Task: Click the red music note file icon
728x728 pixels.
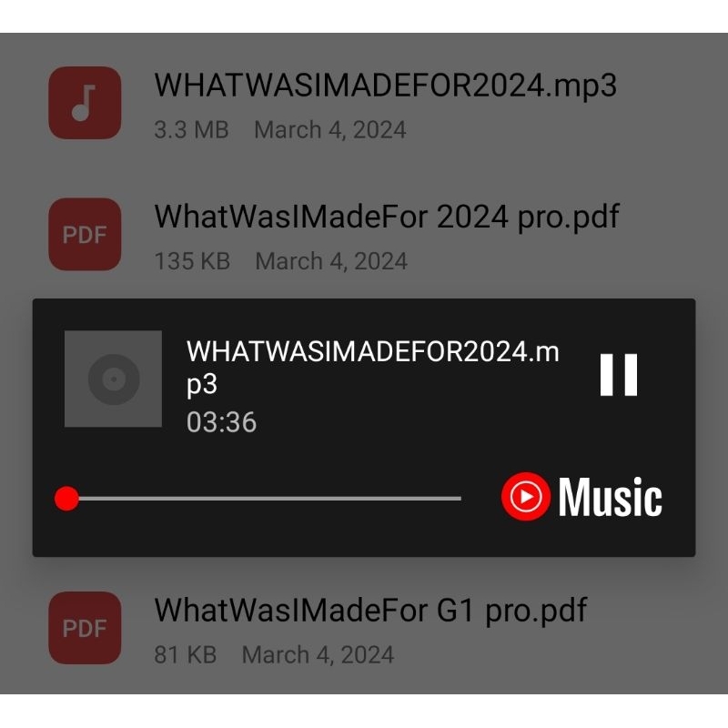Action: tap(85, 103)
